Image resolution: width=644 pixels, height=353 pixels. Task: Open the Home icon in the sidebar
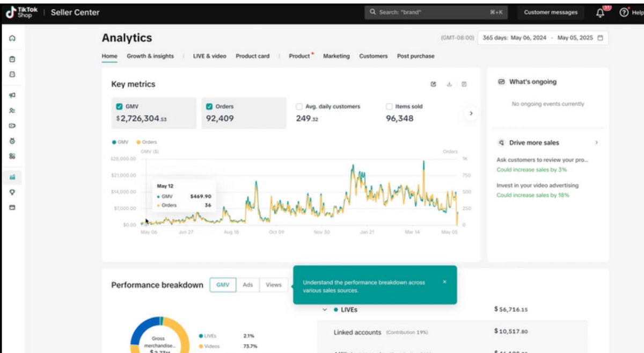pyautogui.click(x=12, y=39)
